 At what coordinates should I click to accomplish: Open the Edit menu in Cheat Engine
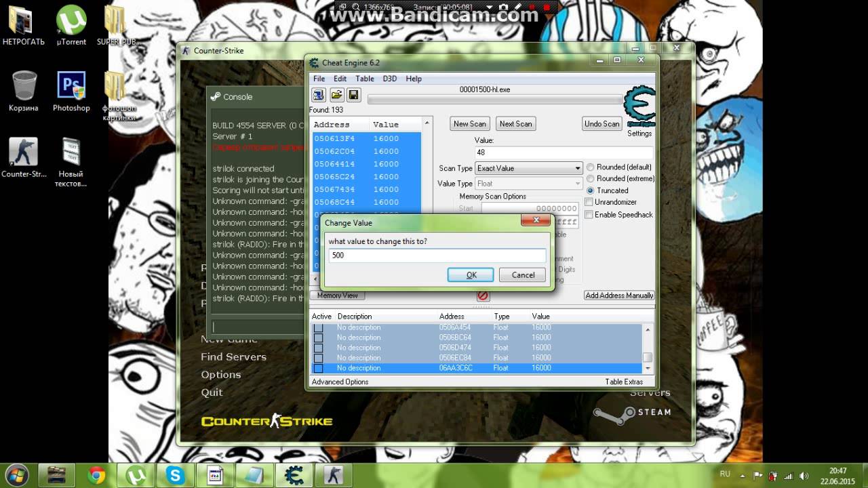click(340, 79)
